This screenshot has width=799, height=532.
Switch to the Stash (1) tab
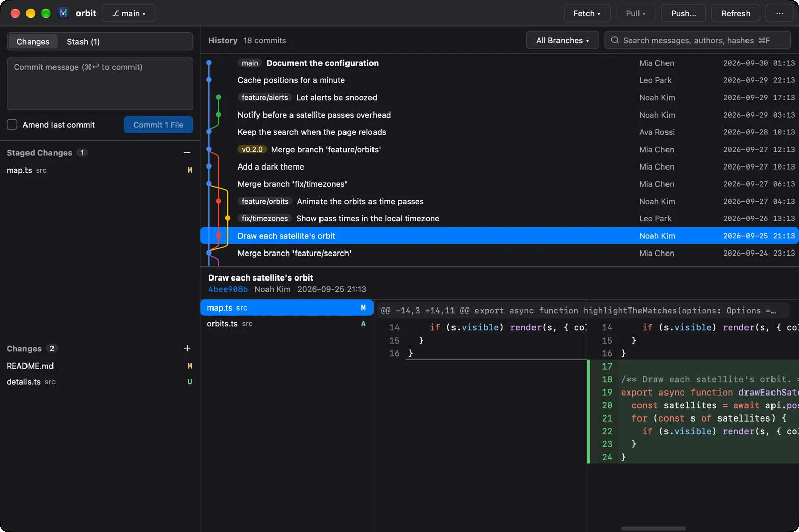(x=84, y=41)
